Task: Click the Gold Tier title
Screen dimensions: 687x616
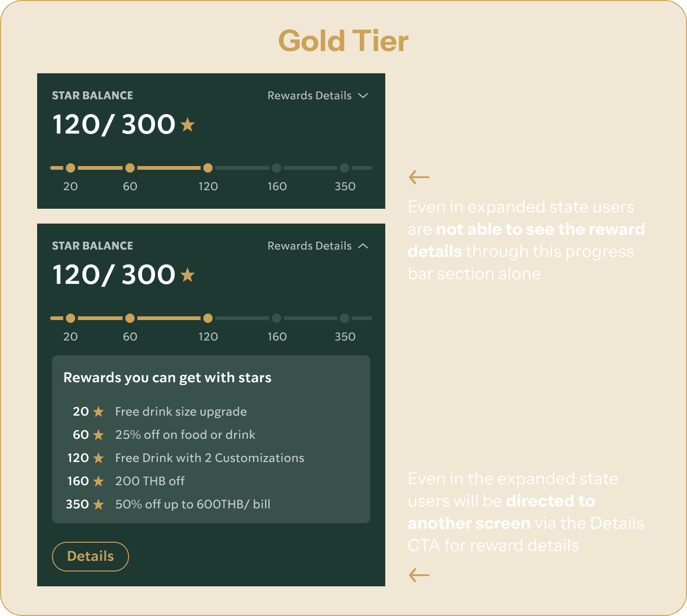Action: click(x=343, y=41)
